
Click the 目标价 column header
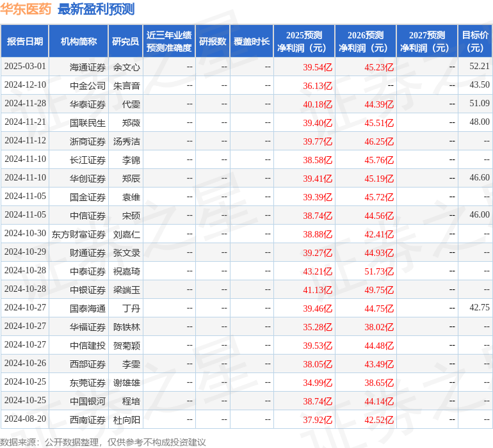tap(475, 41)
